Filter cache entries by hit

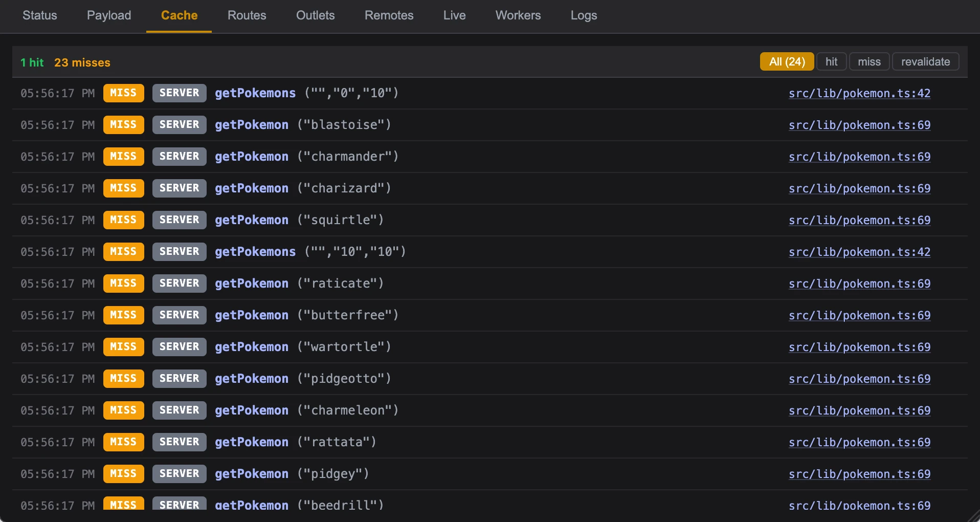831,62
